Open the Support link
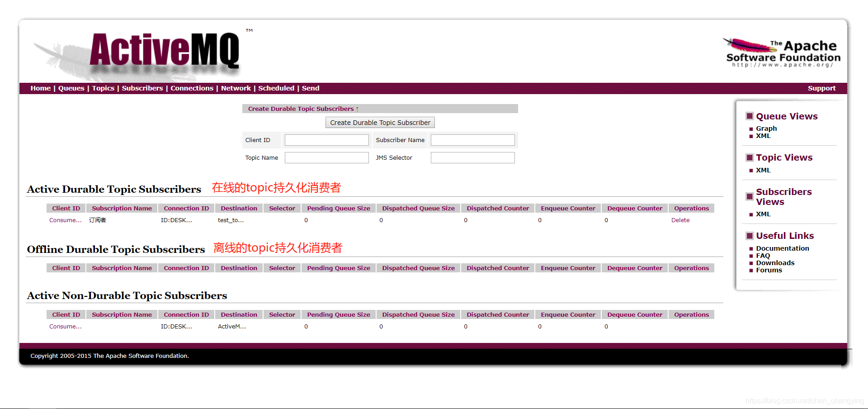This screenshot has width=868, height=409. [821, 88]
